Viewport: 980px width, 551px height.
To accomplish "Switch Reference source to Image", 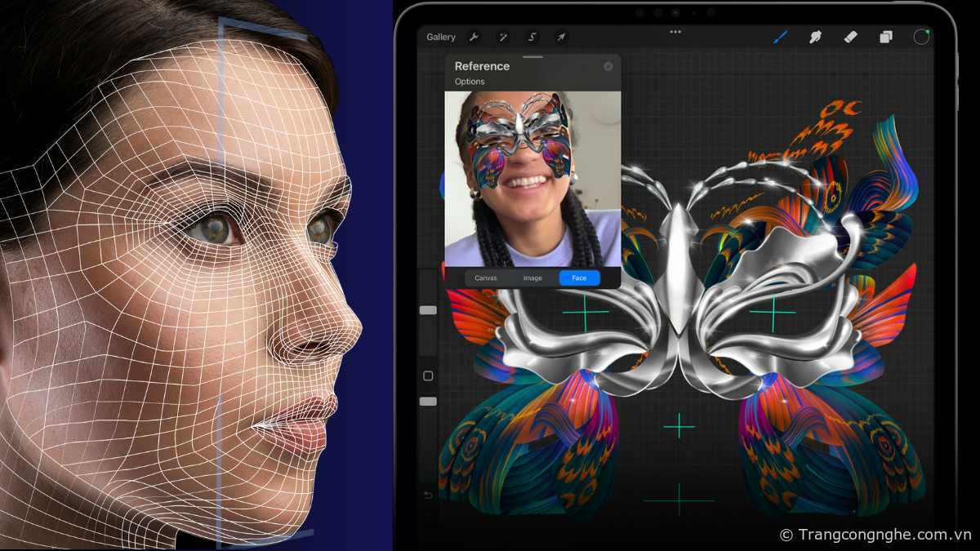I will pyautogui.click(x=532, y=278).
